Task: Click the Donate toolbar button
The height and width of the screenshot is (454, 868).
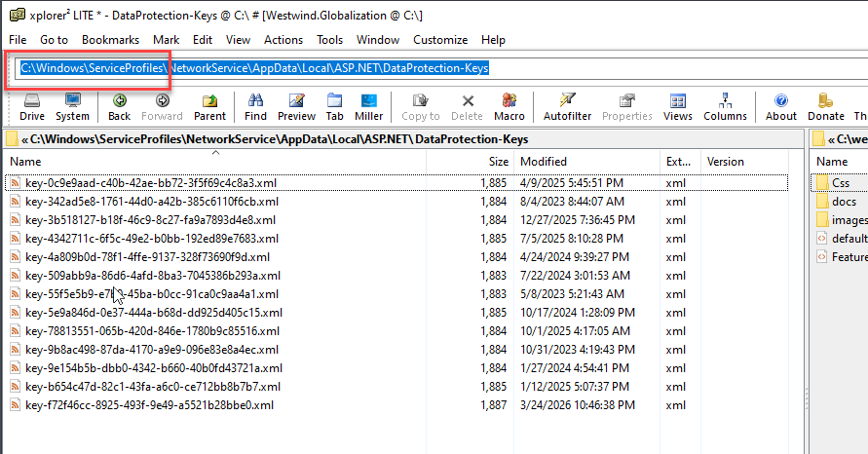Action: 826,107
